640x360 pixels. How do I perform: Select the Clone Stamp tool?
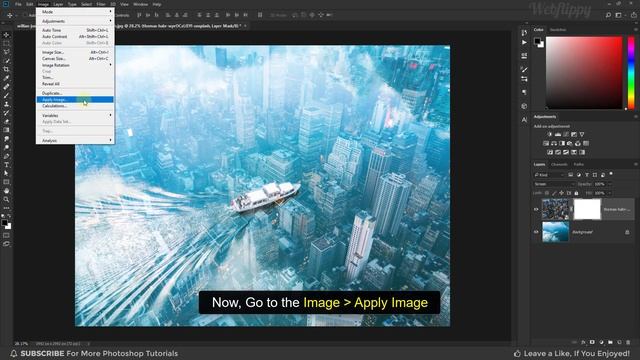pos(6,104)
